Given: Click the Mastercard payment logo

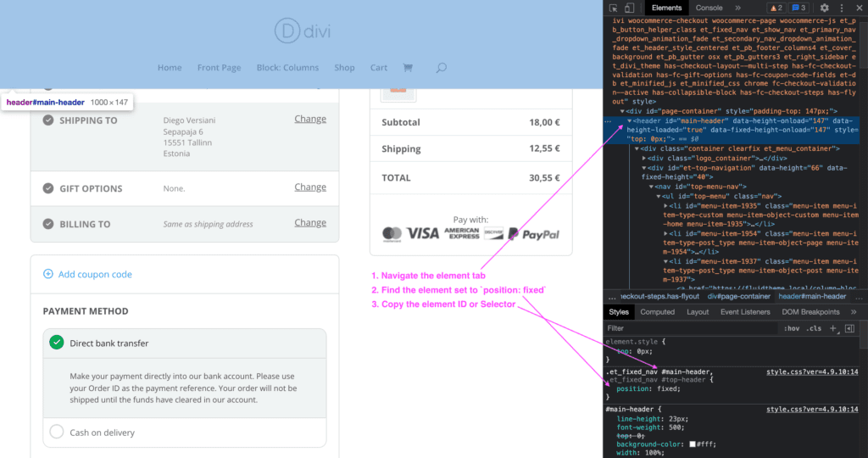Looking at the screenshot, I should point(392,234).
